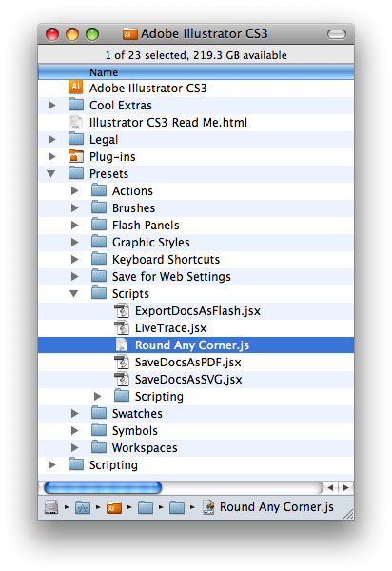Click the Name column header
Screen dimensions: 392x571
click(196, 72)
